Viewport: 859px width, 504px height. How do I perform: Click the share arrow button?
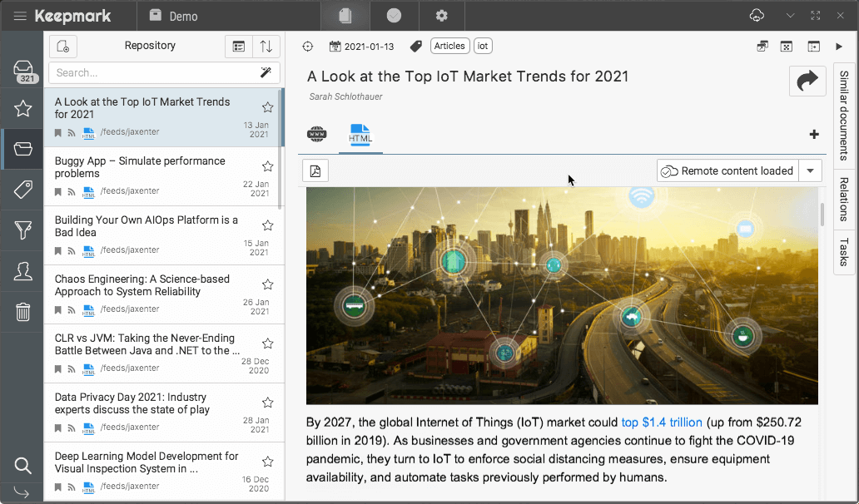807,81
